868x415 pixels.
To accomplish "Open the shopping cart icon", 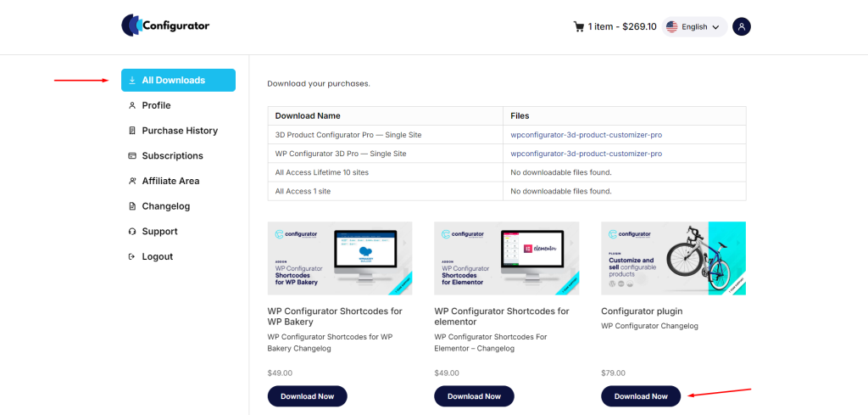I will click(x=579, y=26).
